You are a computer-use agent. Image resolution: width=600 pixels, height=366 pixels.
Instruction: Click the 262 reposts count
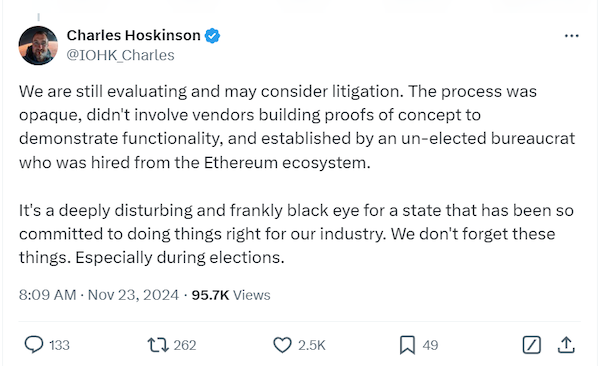tap(185, 345)
